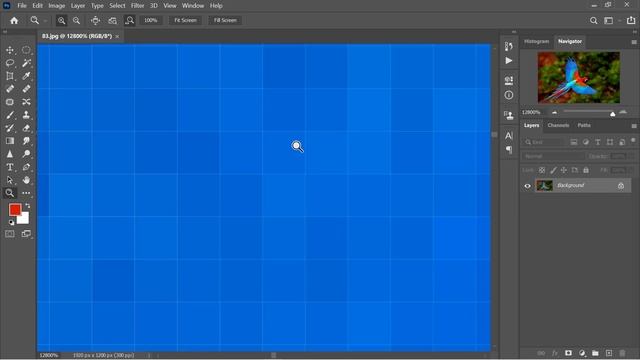The height and width of the screenshot is (360, 640).
Task: Toggle Zoom Out mode in options bar
Action: (x=76, y=20)
